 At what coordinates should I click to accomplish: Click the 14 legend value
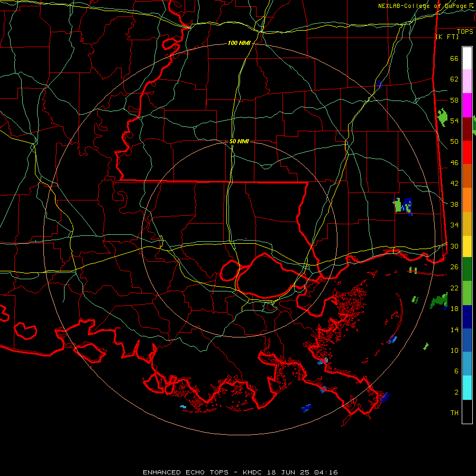click(x=454, y=329)
